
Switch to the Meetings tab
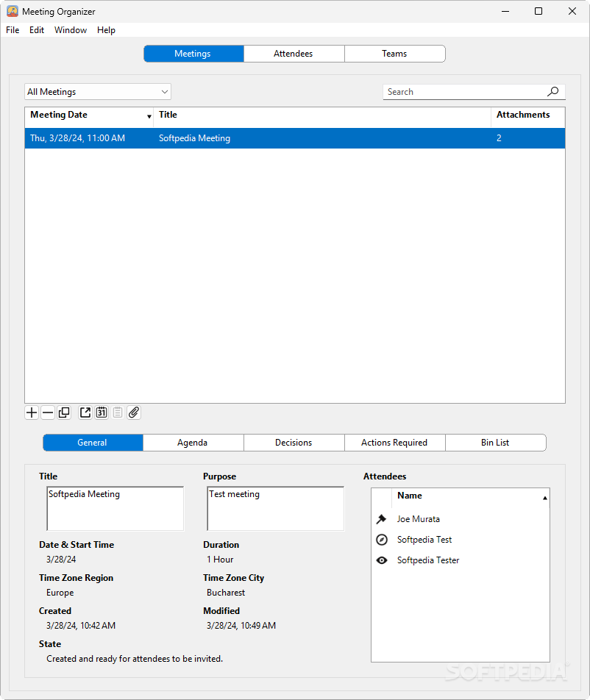(193, 54)
